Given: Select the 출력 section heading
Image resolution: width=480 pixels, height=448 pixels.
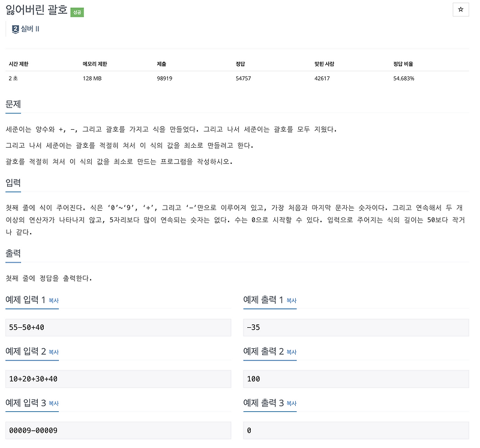Looking at the screenshot, I should pos(12,255).
